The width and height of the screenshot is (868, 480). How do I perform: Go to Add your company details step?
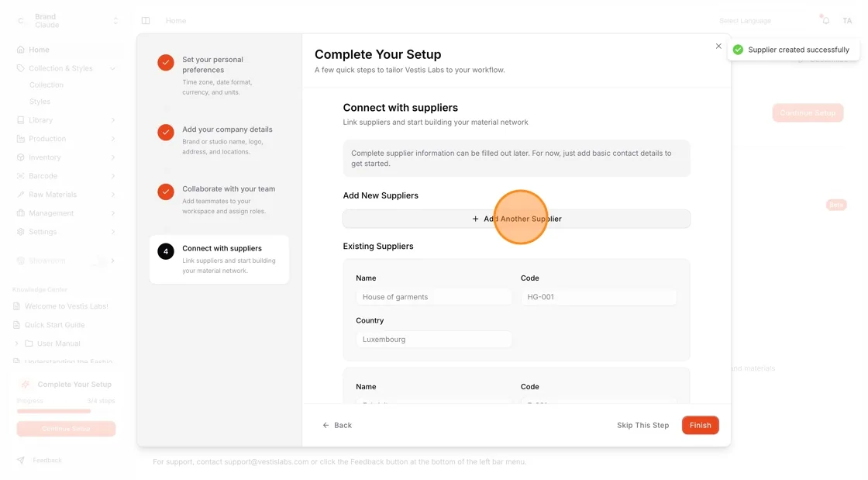click(219, 140)
